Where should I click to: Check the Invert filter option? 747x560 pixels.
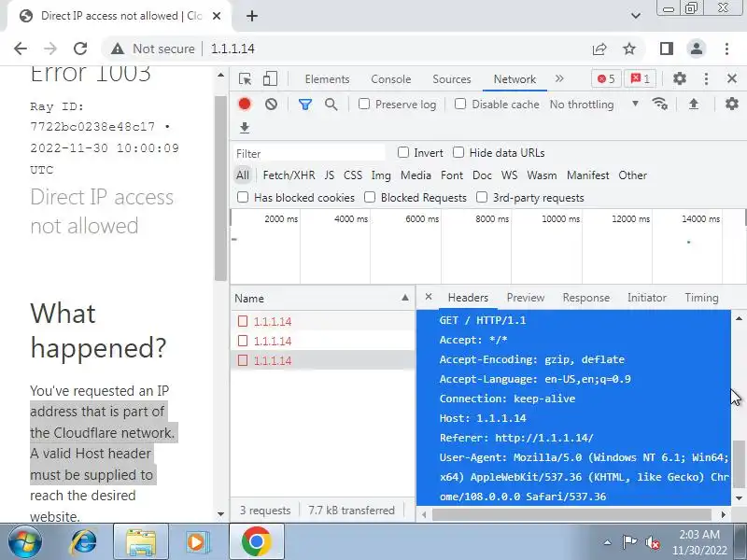[403, 152]
